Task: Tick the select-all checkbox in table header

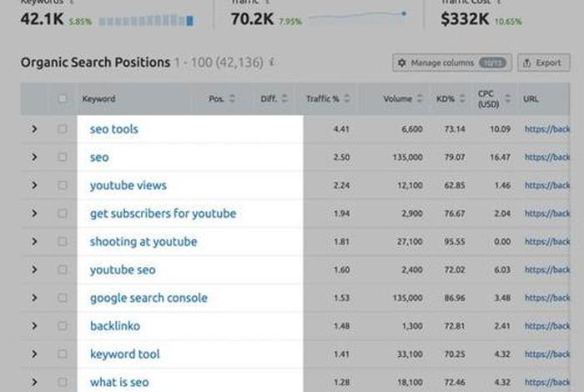Action: (x=63, y=98)
